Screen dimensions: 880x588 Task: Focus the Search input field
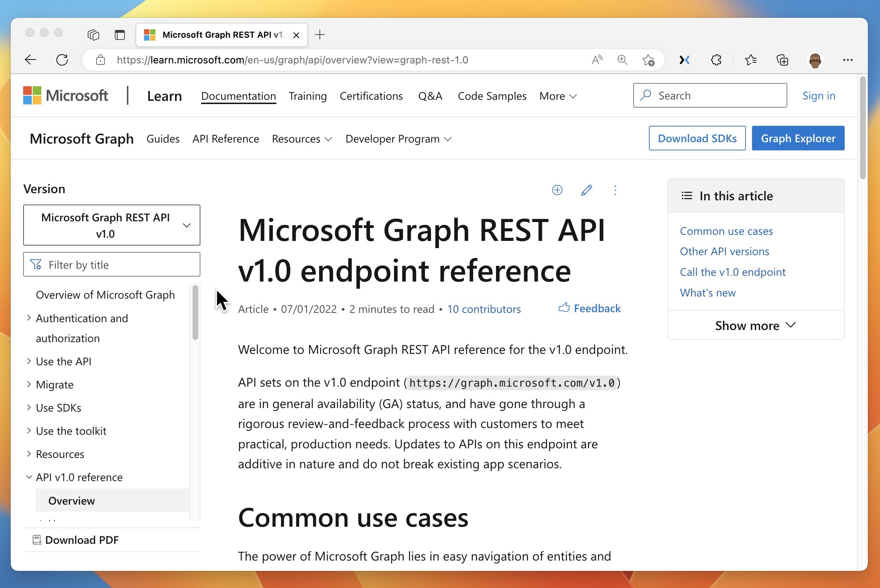[710, 95]
